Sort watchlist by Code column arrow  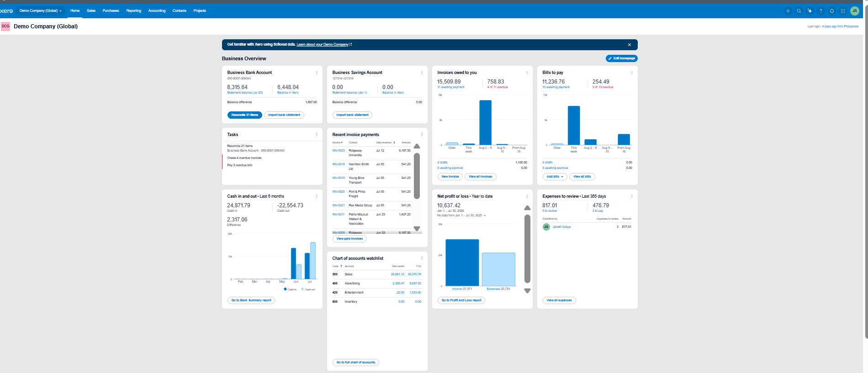pos(341,266)
